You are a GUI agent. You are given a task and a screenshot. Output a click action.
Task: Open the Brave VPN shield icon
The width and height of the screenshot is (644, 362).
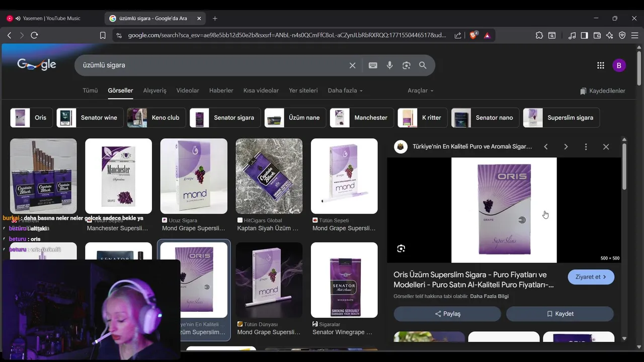622,35
